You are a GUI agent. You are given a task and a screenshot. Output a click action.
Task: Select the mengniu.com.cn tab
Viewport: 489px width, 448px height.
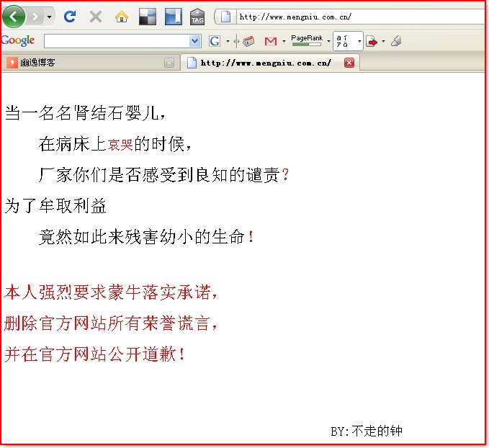coord(270,63)
